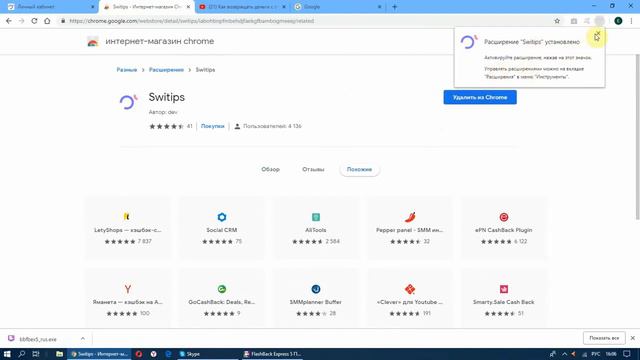Close the YouTube browser tab
Image resolution: width=640 pixels, height=360 pixels.
point(284,7)
